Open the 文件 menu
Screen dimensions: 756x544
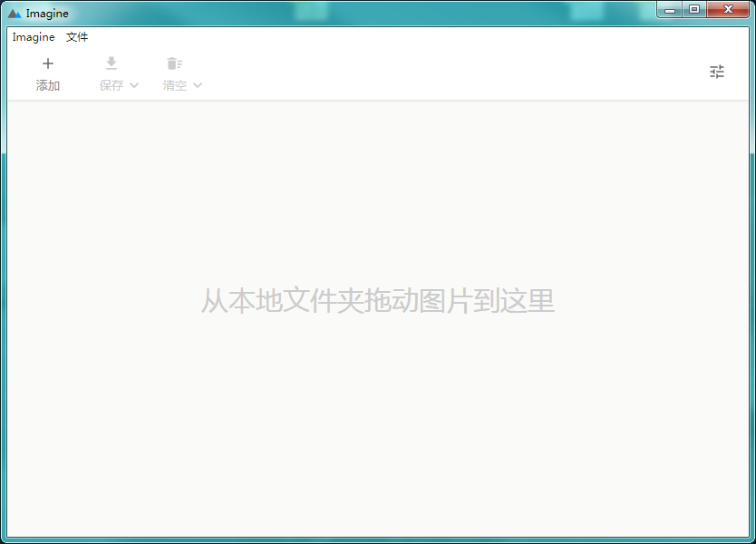tap(76, 37)
